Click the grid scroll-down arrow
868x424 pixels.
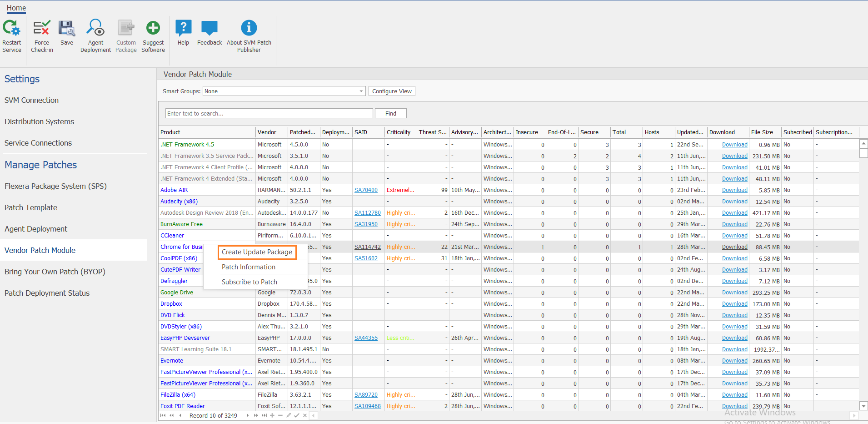coord(863,406)
